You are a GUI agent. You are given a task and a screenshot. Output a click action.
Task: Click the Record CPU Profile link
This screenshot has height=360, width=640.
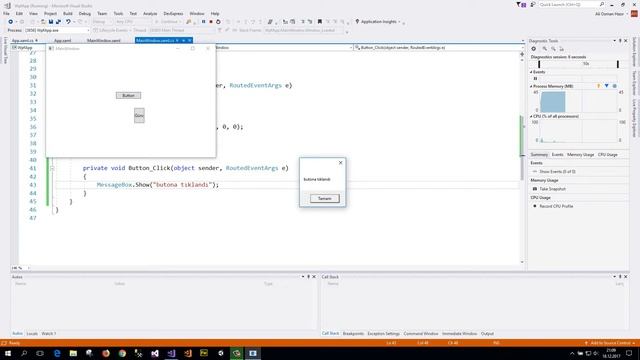pyautogui.click(x=556, y=206)
